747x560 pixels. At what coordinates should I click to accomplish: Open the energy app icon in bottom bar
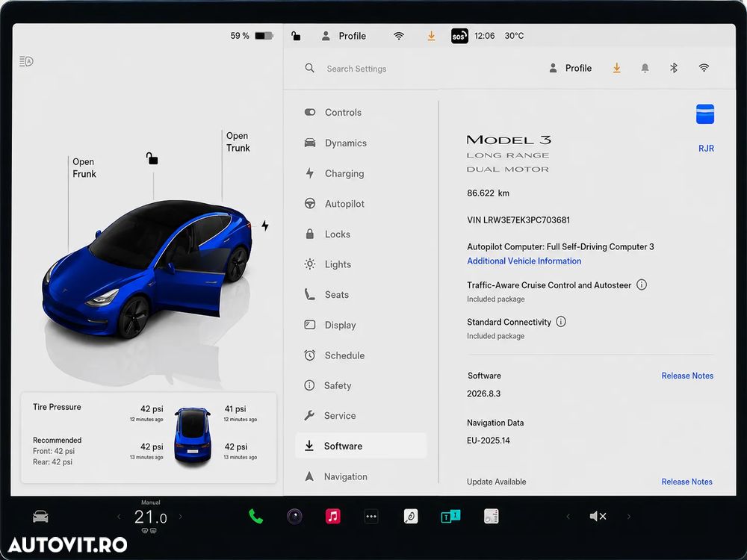[x=492, y=516]
